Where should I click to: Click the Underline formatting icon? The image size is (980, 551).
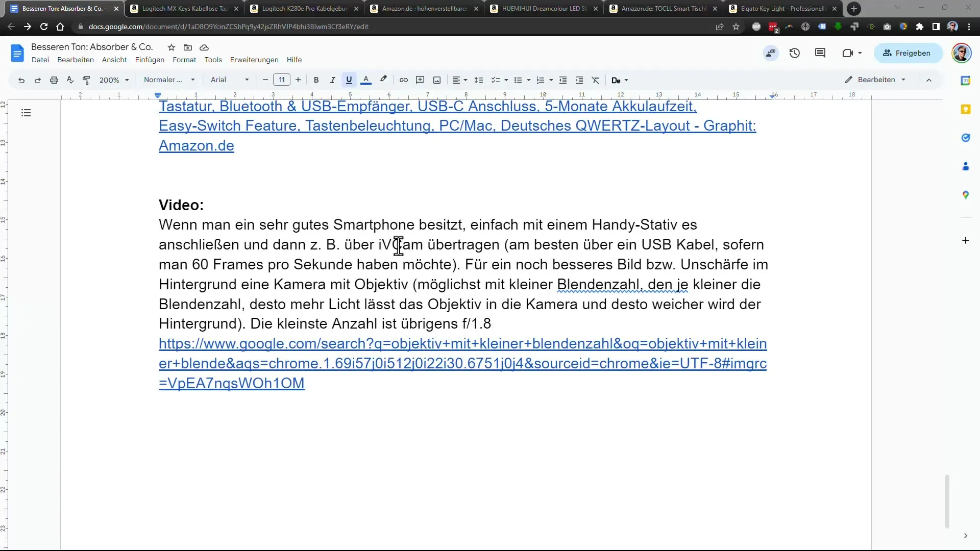click(349, 80)
